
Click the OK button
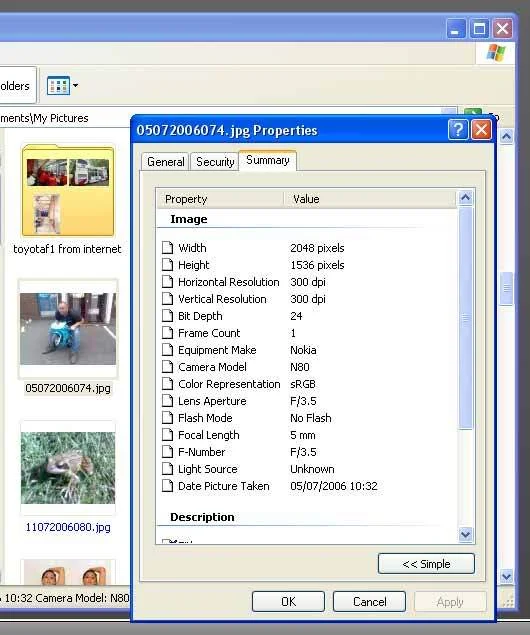point(288,601)
